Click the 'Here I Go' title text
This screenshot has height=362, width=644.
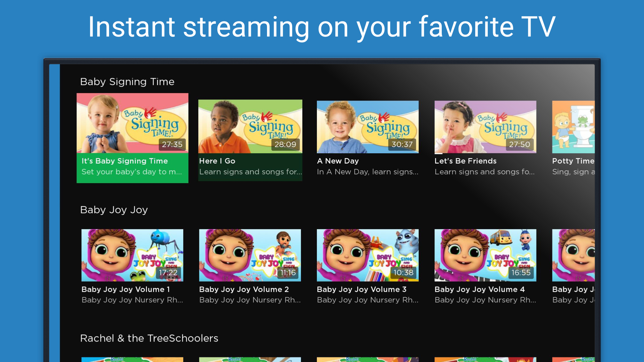[x=217, y=161]
